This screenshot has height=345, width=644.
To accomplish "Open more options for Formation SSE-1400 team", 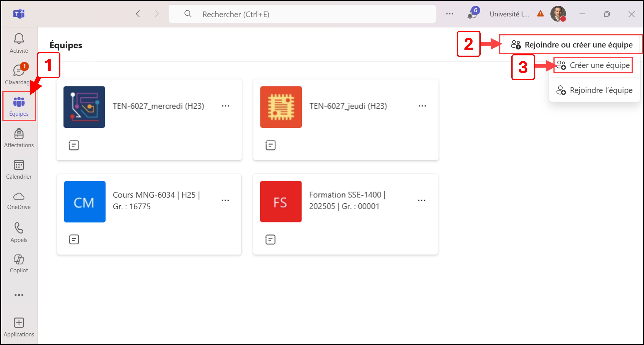I will (421, 201).
